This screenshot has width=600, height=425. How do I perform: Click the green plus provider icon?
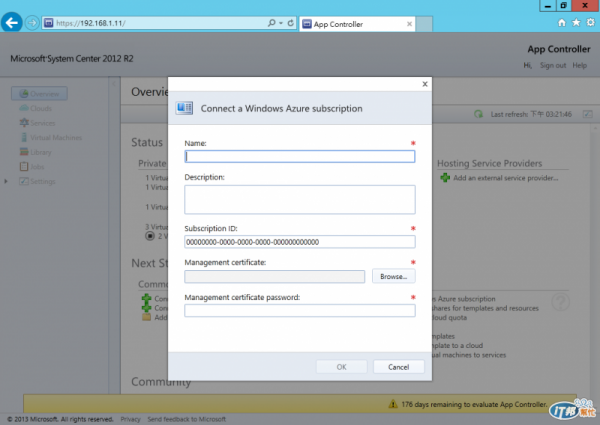point(445,177)
